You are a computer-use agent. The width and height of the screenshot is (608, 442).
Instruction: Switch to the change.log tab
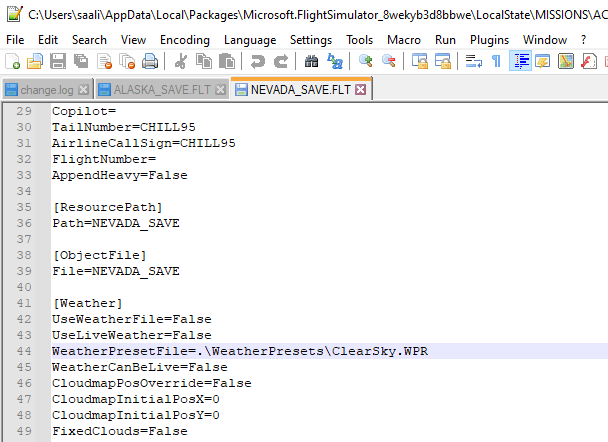pos(47,90)
